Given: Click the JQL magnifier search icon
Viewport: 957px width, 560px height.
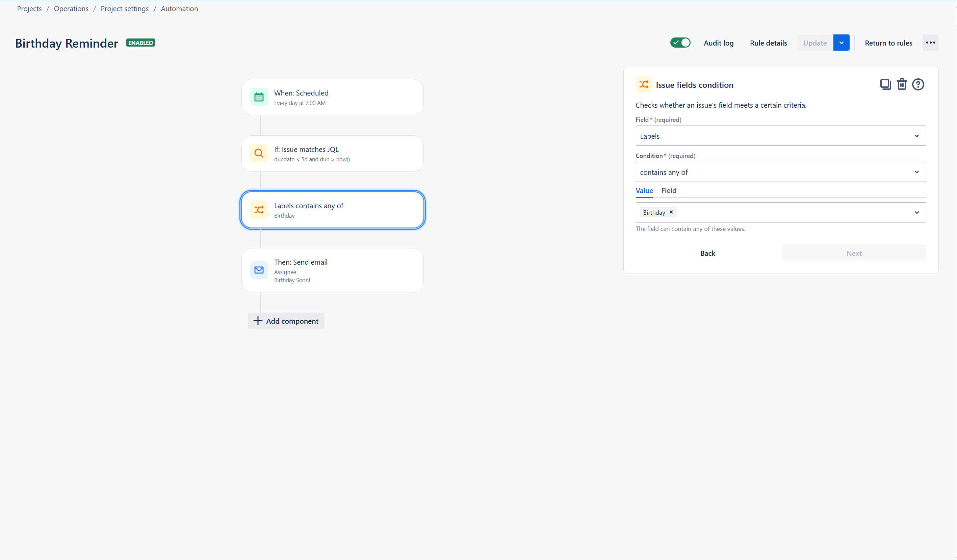Looking at the screenshot, I should (259, 153).
